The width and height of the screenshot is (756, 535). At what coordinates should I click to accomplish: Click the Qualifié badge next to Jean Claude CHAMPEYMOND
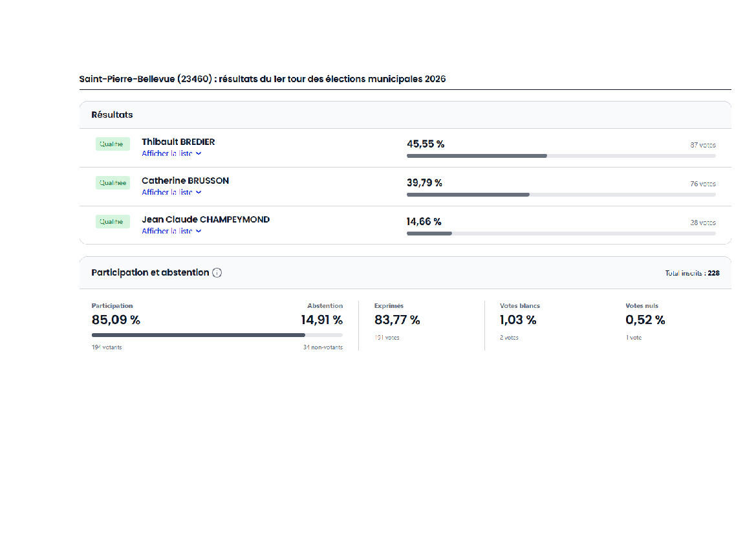click(113, 222)
